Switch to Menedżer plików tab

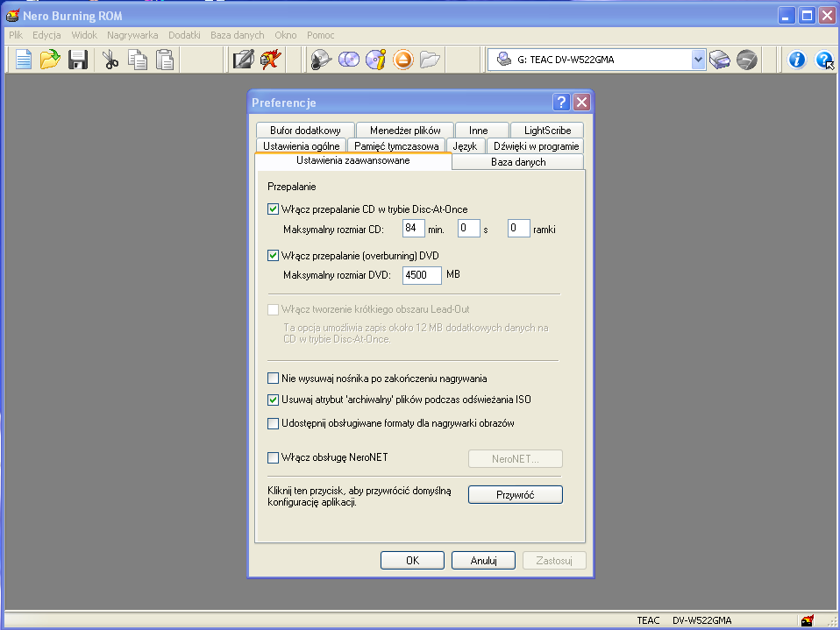(405, 130)
